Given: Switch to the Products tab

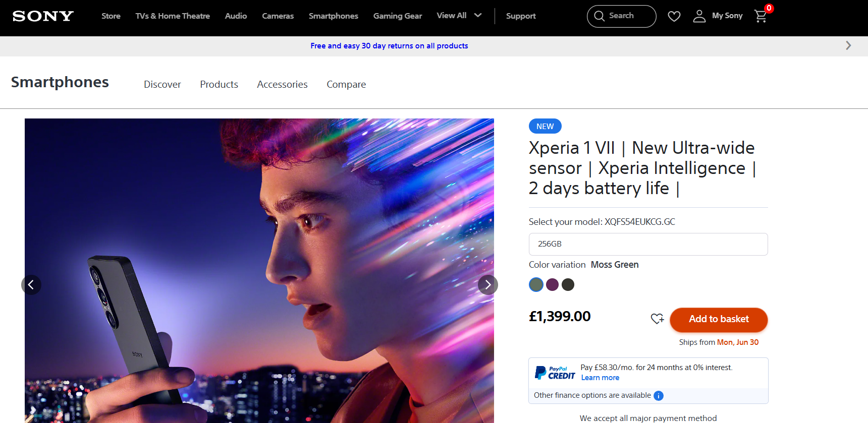Looking at the screenshot, I should [x=219, y=84].
